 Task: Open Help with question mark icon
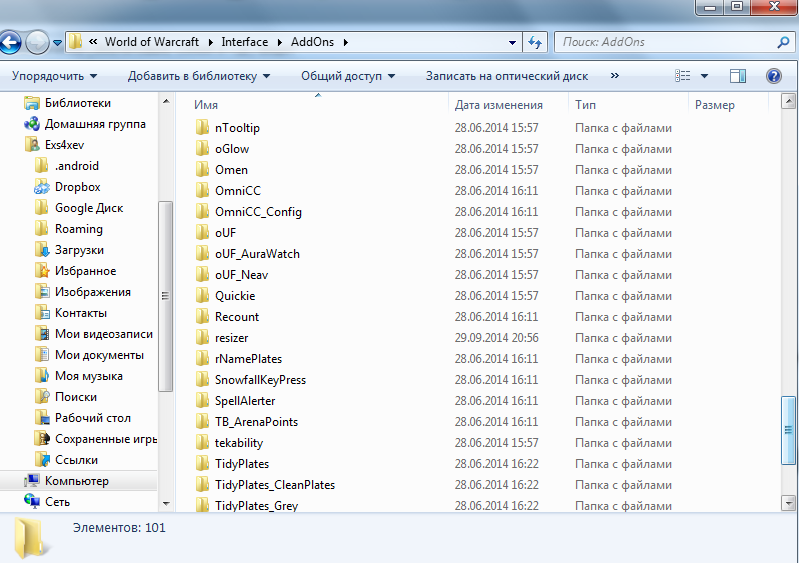[774, 76]
